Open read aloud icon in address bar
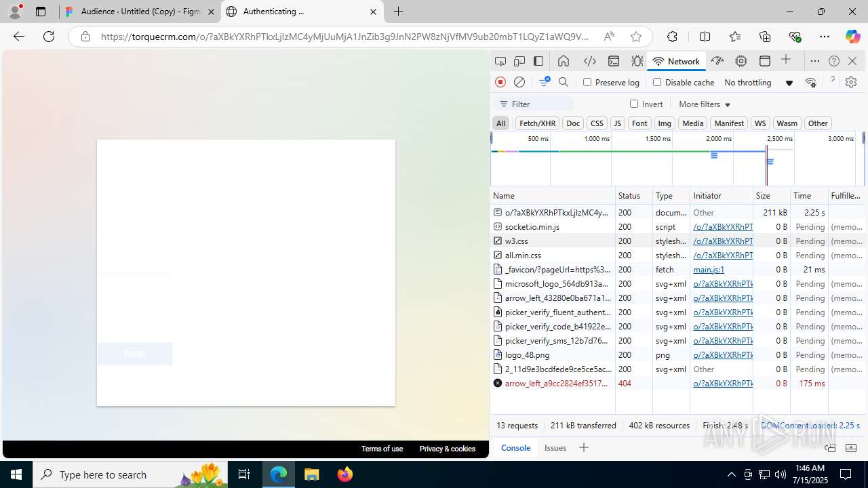This screenshot has height=488, width=868. click(x=609, y=37)
